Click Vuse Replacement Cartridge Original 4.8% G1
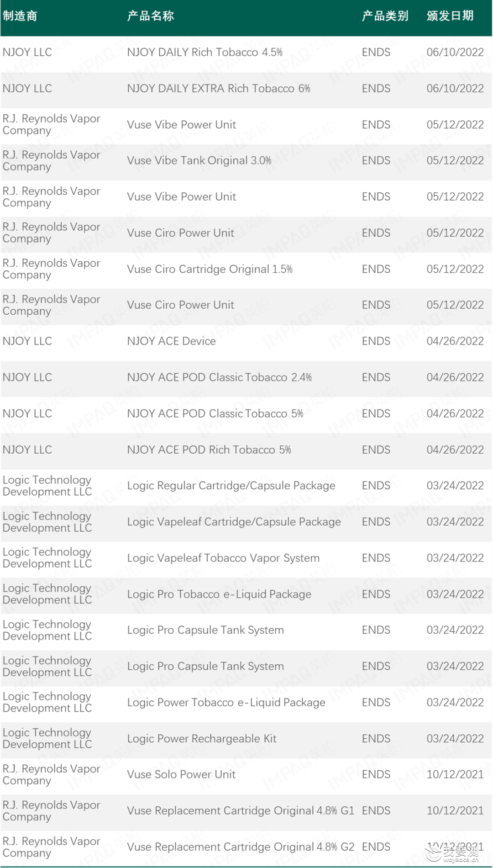493x868 pixels. pyautogui.click(x=241, y=811)
